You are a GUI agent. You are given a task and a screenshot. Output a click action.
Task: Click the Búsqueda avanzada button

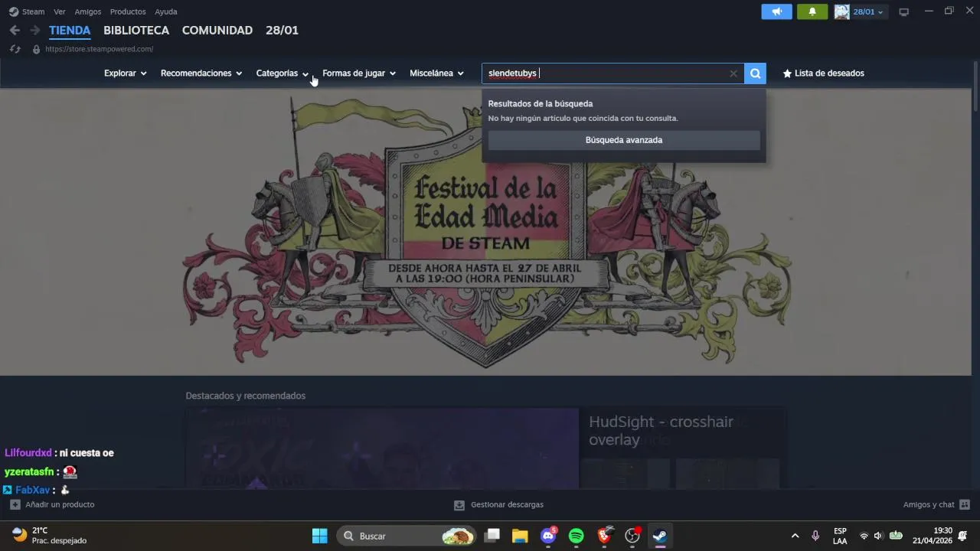point(624,140)
